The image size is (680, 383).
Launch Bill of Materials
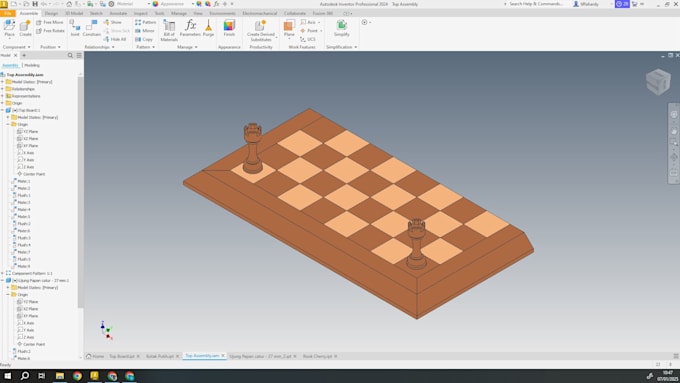[169, 30]
